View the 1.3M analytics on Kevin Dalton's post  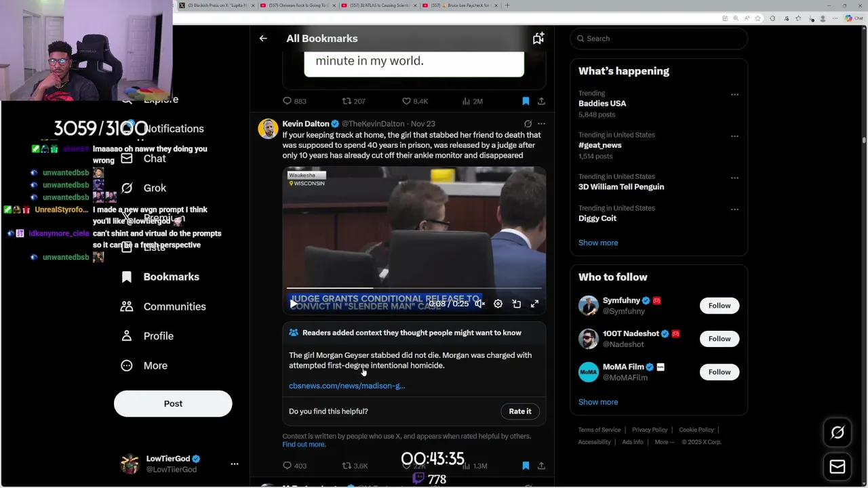click(x=475, y=466)
